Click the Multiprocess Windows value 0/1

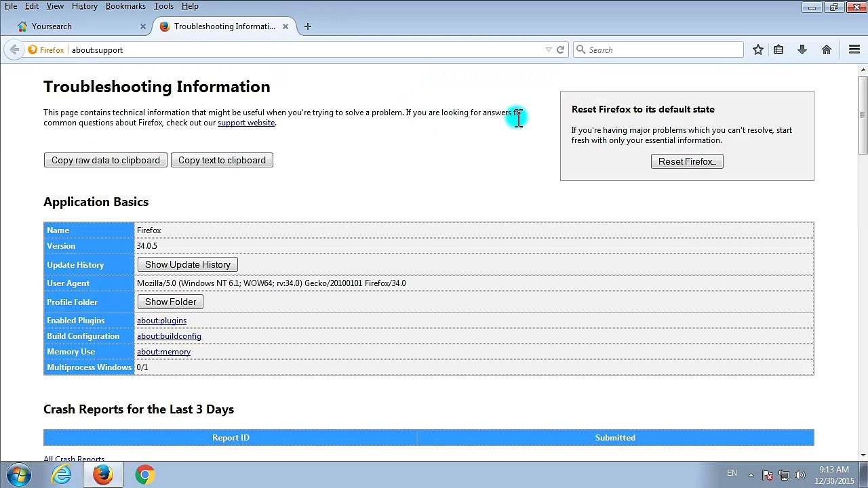coord(142,367)
